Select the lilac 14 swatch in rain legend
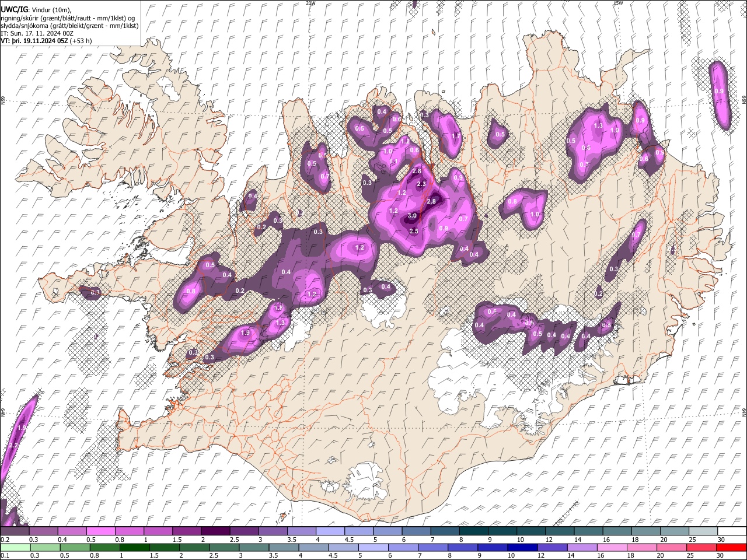This screenshot has width=747, height=560. [x=582, y=548]
